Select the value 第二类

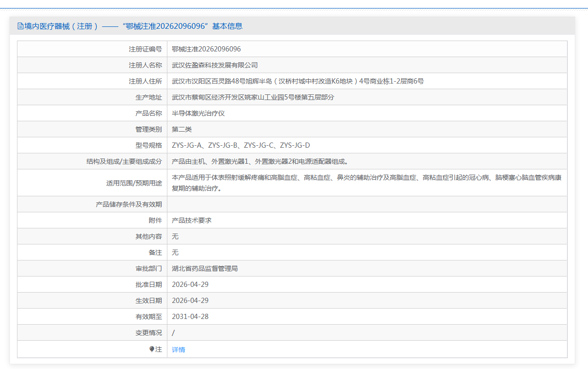point(182,129)
